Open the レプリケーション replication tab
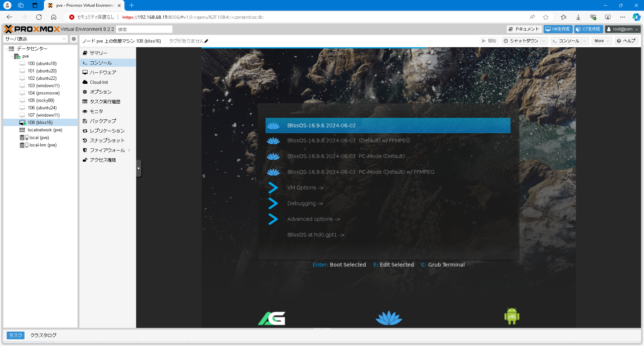The height and width of the screenshot is (346, 644). [108, 131]
